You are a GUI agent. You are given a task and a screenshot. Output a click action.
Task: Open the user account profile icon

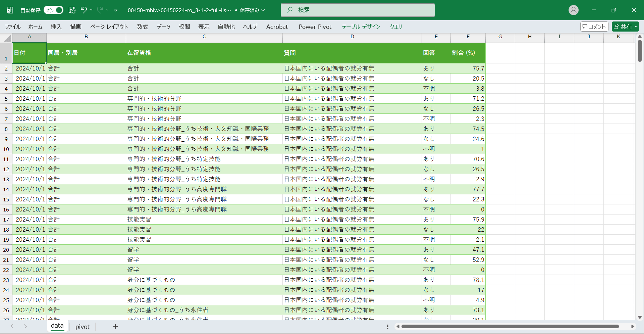[x=573, y=10]
